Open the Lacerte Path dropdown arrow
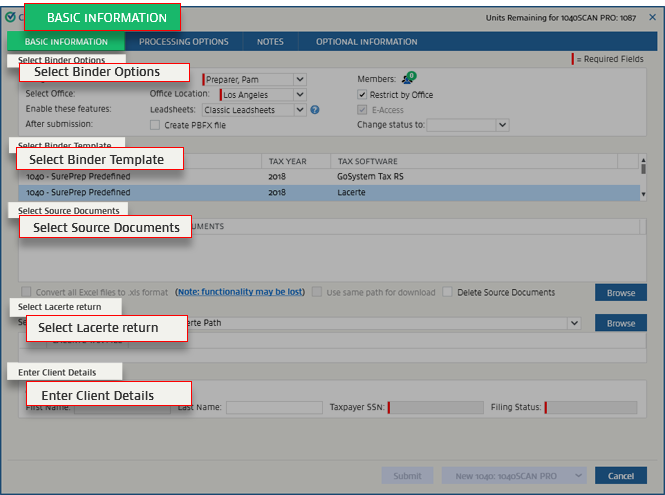 [574, 324]
